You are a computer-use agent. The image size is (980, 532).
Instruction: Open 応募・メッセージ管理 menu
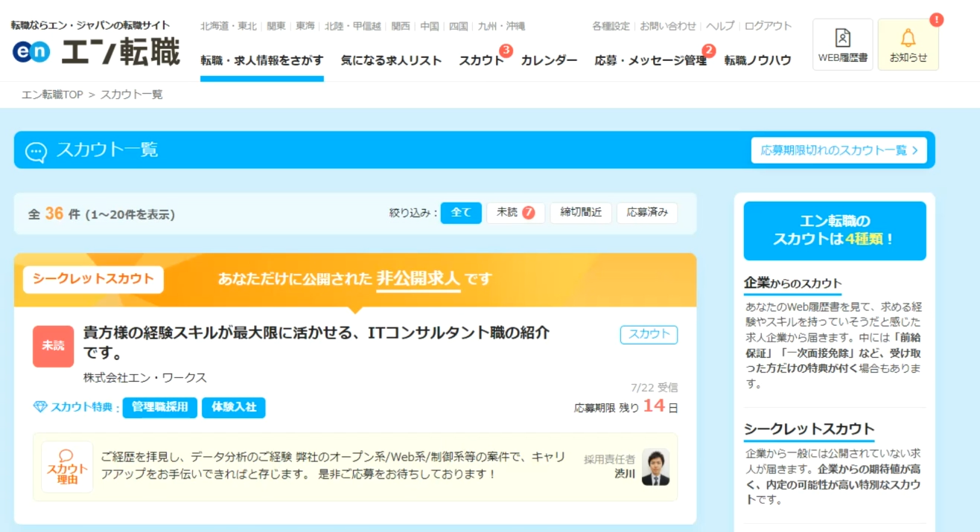(650, 60)
